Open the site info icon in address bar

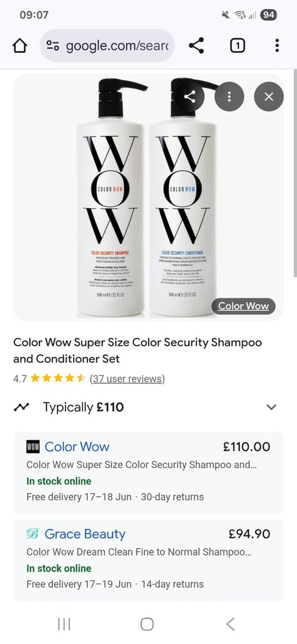(53, 45)
